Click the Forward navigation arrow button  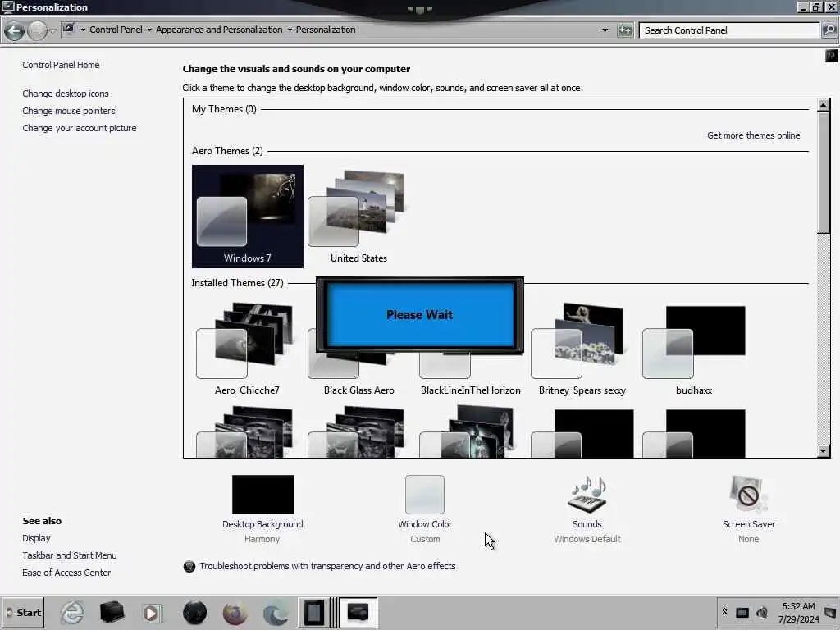pyautogui.click(x=37, y=30)
